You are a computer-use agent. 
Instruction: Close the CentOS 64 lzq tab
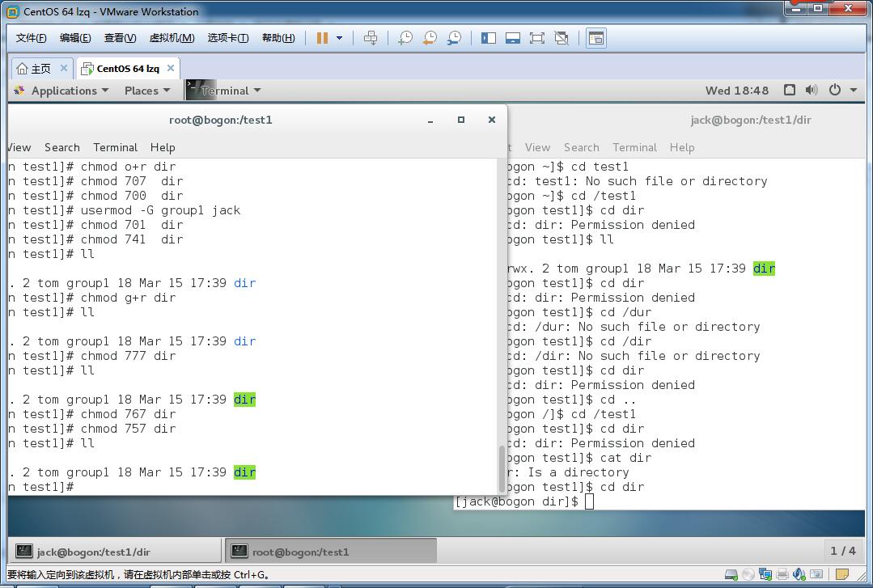pos(171,68)
